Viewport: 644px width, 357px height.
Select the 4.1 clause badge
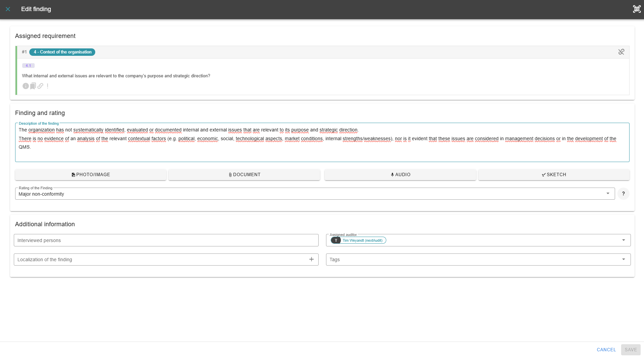coord(28,66)
